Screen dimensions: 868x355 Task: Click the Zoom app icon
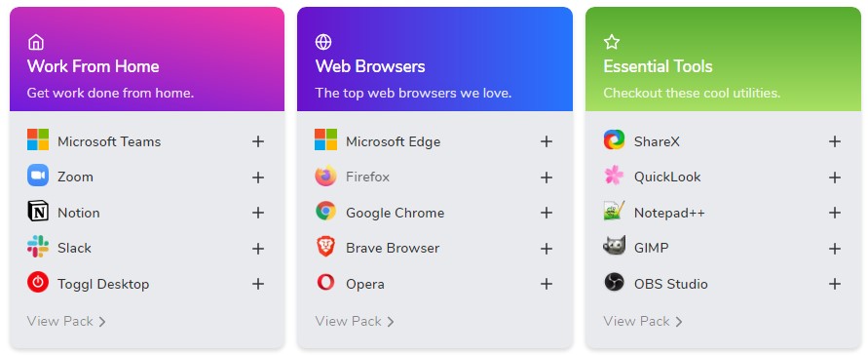coord(38,176)
